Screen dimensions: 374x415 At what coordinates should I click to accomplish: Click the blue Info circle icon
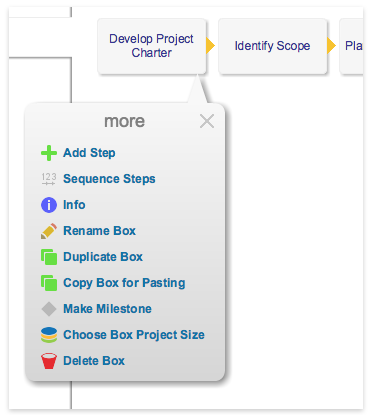[49, 205]
